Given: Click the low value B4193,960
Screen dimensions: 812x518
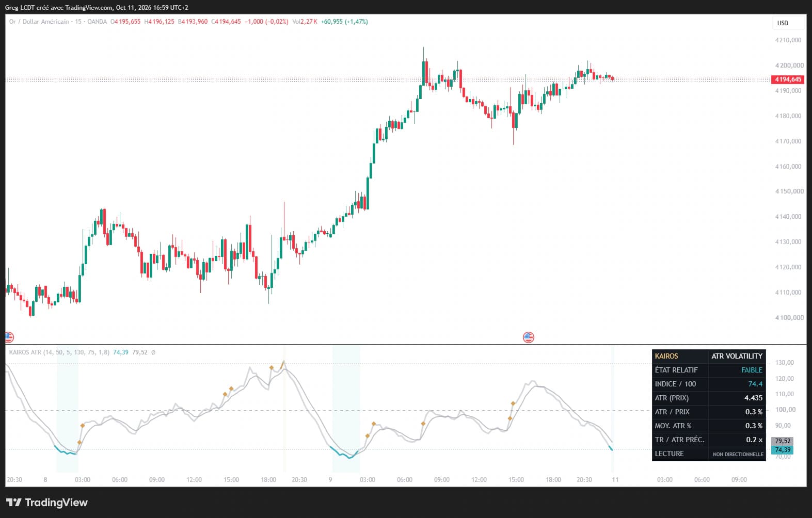Looking at the screenshot, I should click(x=193, y=22).
